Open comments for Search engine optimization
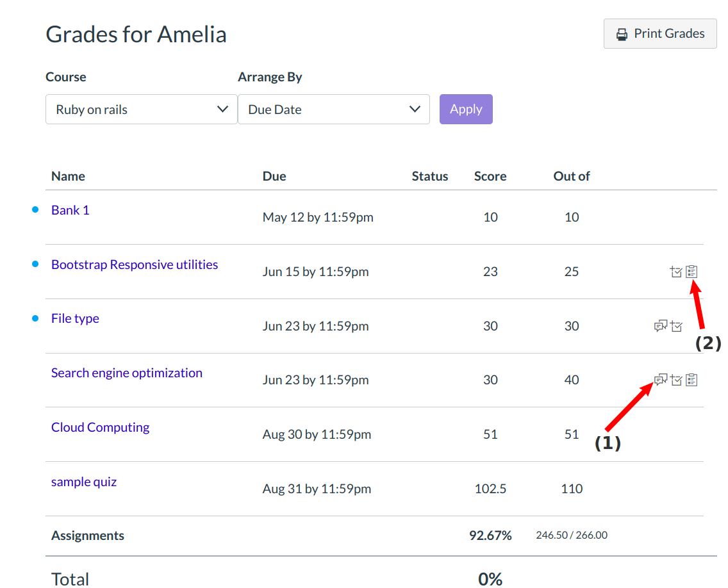The height and width of the screenshot is (588, 728). (661, 380)
